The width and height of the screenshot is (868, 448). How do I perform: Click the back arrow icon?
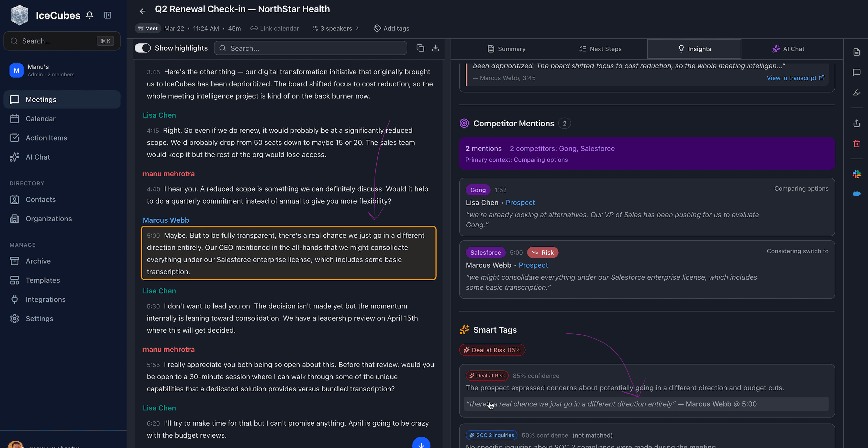(142, 11)
